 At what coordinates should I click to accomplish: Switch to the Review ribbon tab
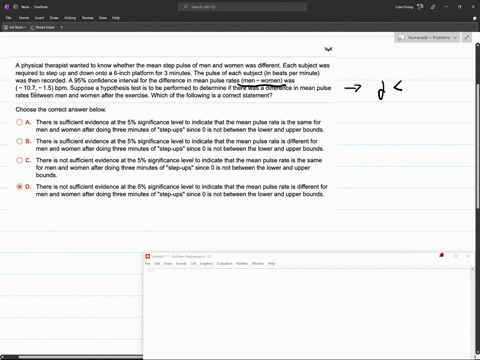coord(88,18)
